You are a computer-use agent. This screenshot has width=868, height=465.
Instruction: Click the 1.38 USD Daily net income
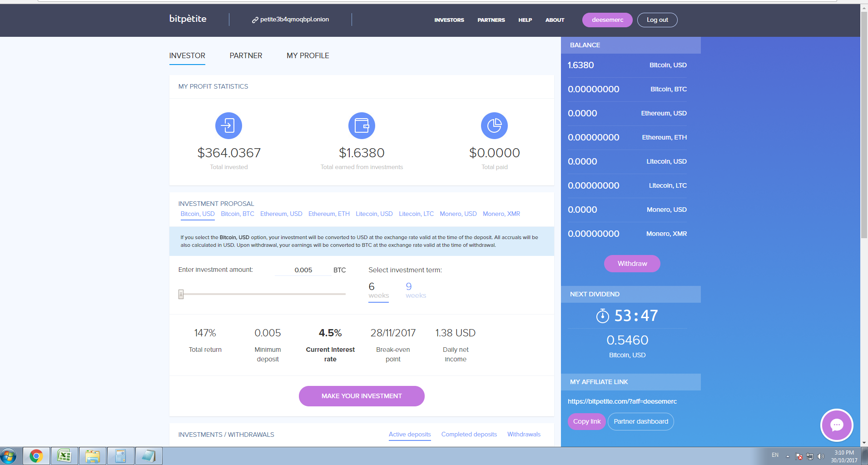[456, 333]
